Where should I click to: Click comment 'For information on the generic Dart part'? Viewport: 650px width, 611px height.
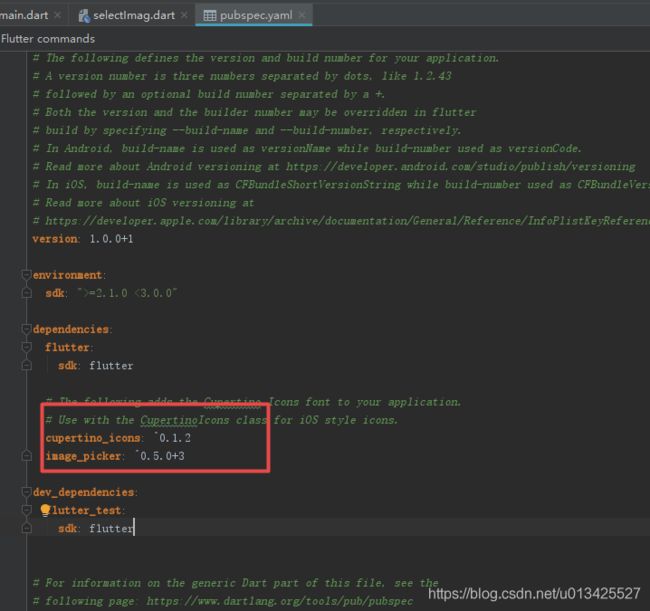tap(235, 583)
